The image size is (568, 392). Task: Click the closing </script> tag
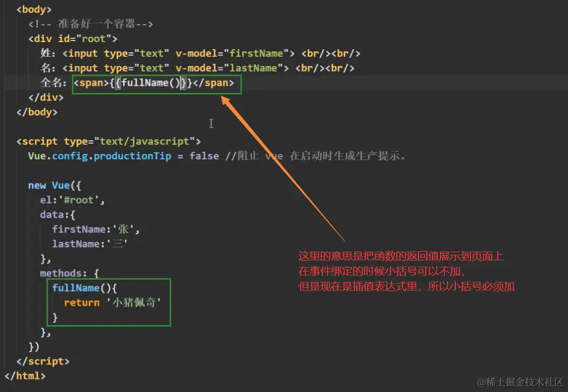43,361
